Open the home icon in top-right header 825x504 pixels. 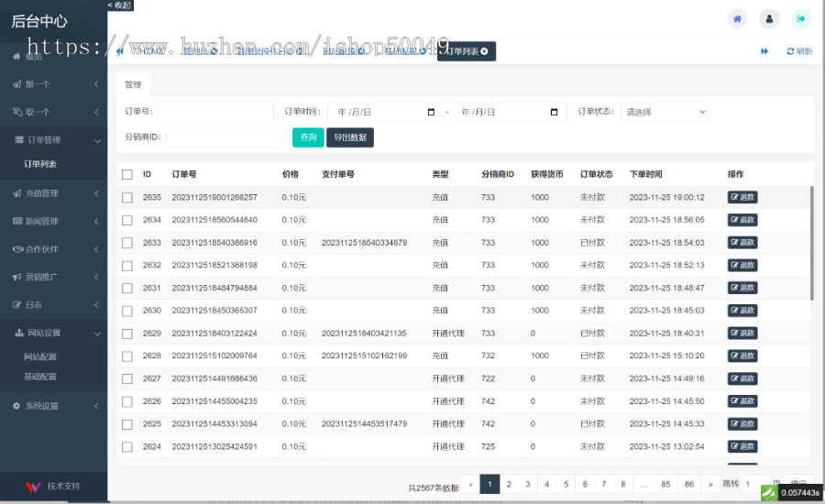click(x=737, y=19)
